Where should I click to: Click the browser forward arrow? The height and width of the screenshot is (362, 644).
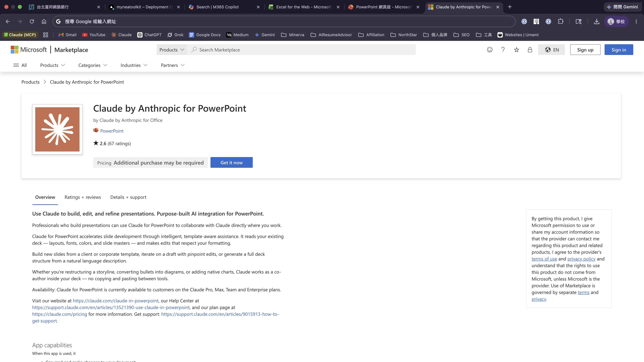tap(20, 21)
